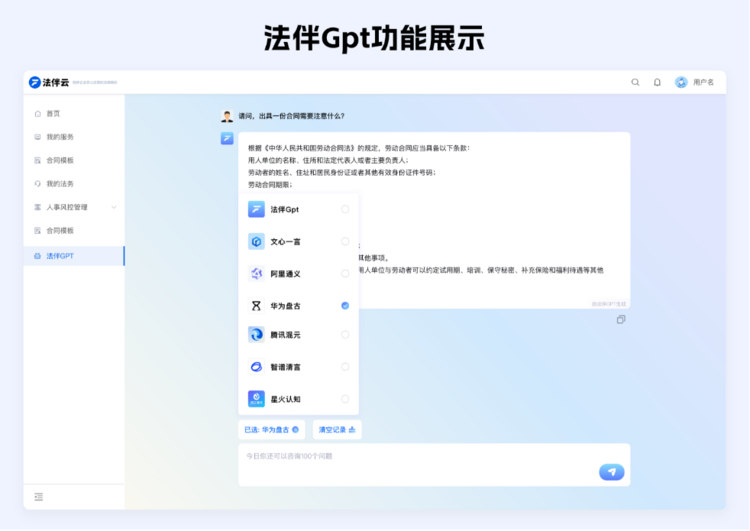The height and width of the screenshot is (531, 750).
Task: Open search with the magnifier icon
Action: [x=635, y=82]
